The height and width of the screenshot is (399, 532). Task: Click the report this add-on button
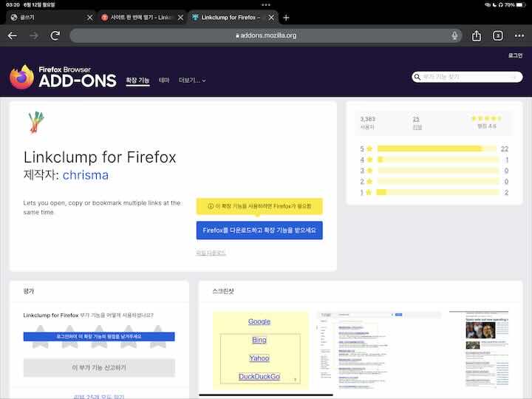tap(99, 368)
